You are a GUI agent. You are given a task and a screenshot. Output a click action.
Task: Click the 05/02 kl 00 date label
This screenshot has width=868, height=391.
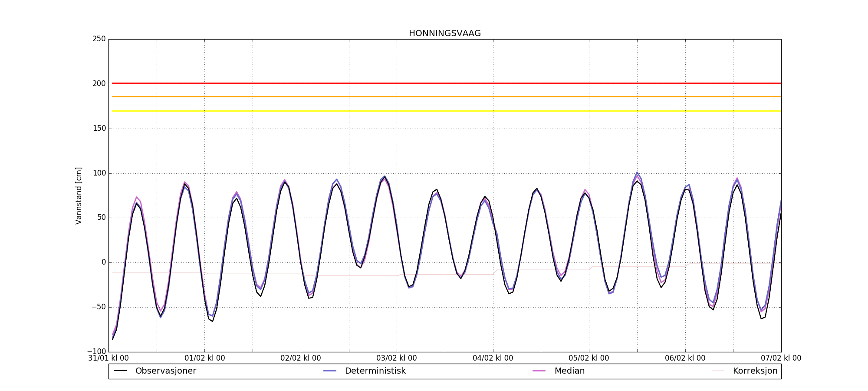pos(589,358)
